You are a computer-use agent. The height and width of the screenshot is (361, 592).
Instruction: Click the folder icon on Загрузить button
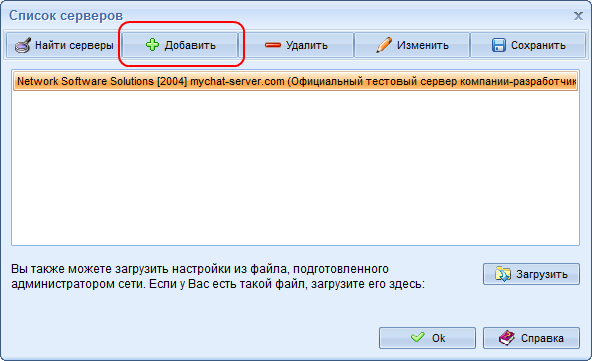(503, 274)
